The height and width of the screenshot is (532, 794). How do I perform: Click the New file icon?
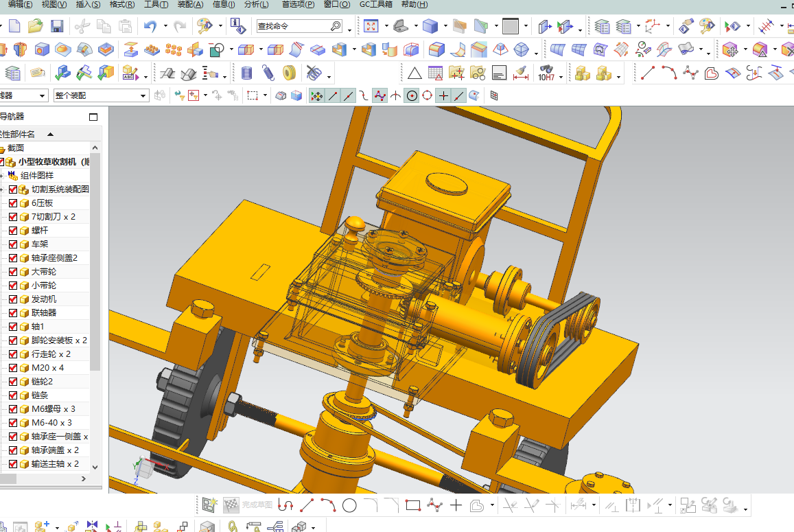[x=14, y=26]
